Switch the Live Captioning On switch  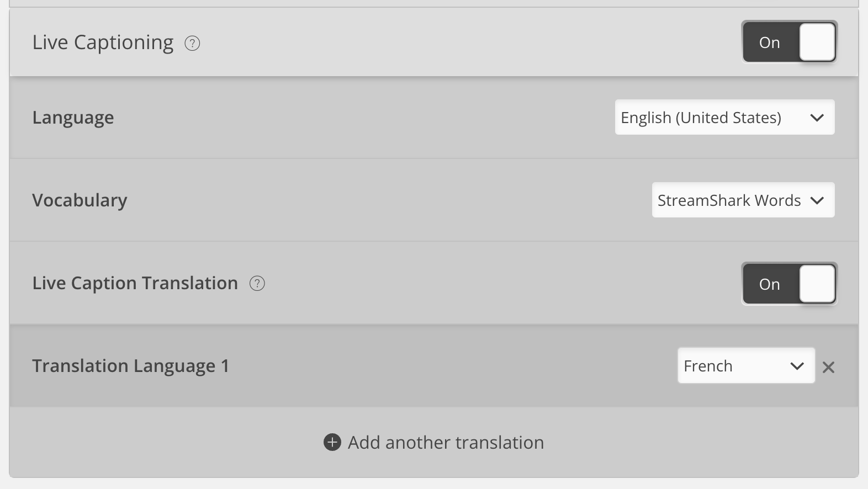pos(788,42)
